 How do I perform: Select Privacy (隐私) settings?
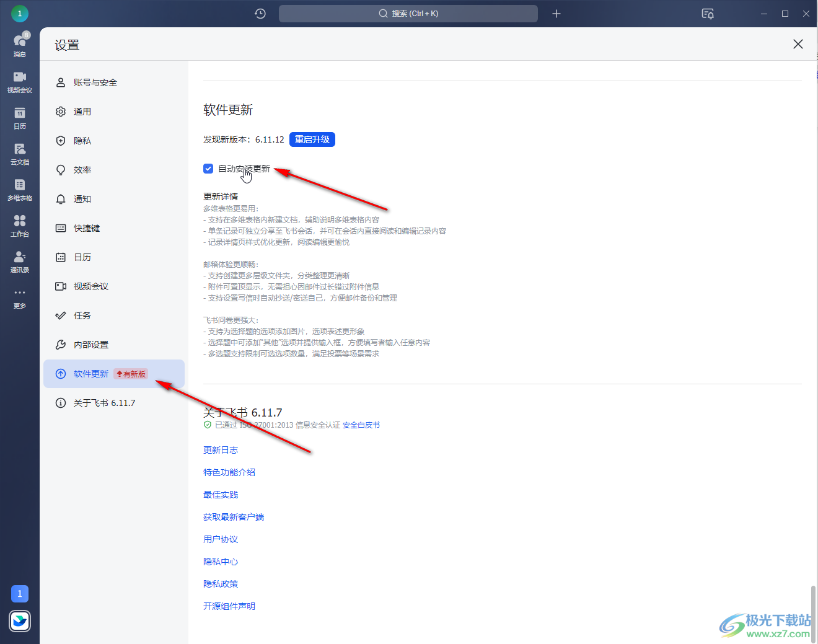114,141
